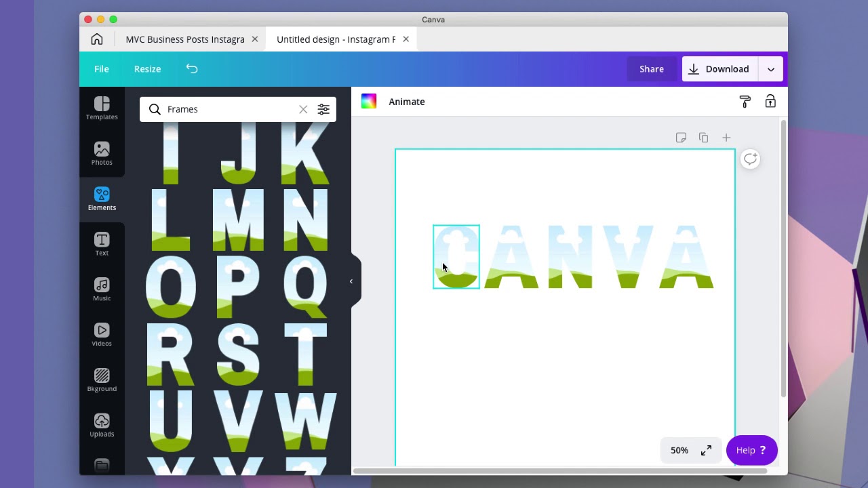
Task: Open the Background panel
Action: click(102, 380)
